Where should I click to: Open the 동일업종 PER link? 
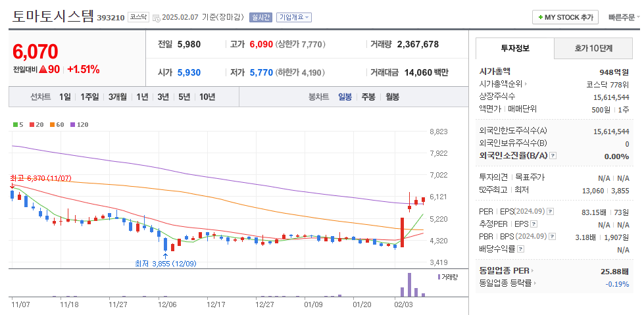coord(505,271)
